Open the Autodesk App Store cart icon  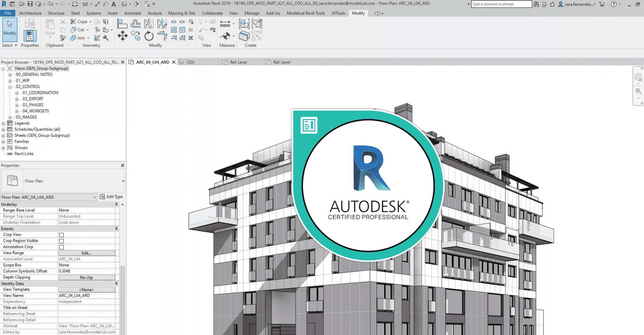(602, 4)
